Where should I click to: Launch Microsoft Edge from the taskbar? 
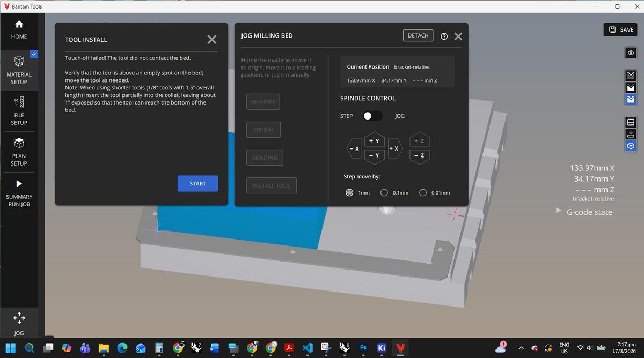tap(122, 348)
